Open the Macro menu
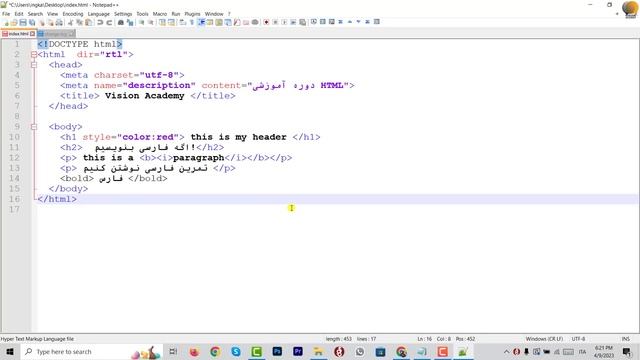 pos(160,14)
